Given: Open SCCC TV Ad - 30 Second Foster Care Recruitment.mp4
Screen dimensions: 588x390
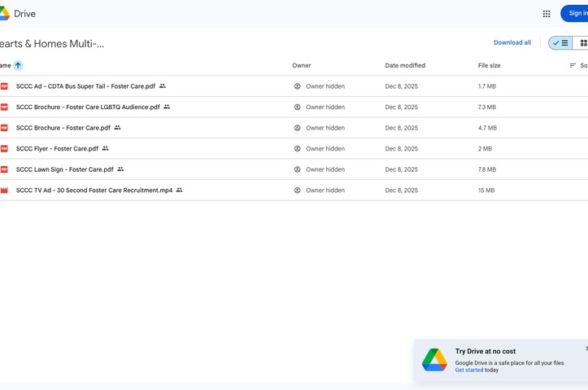Looking at the screenshot, I should [94, 191].
